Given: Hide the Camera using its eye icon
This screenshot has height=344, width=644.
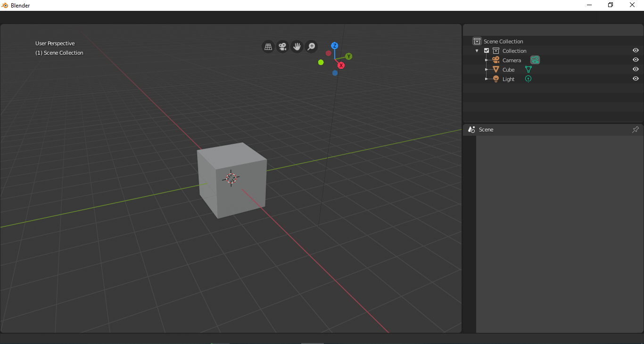Looking at the screenshot, I should [x=636, y=60].
